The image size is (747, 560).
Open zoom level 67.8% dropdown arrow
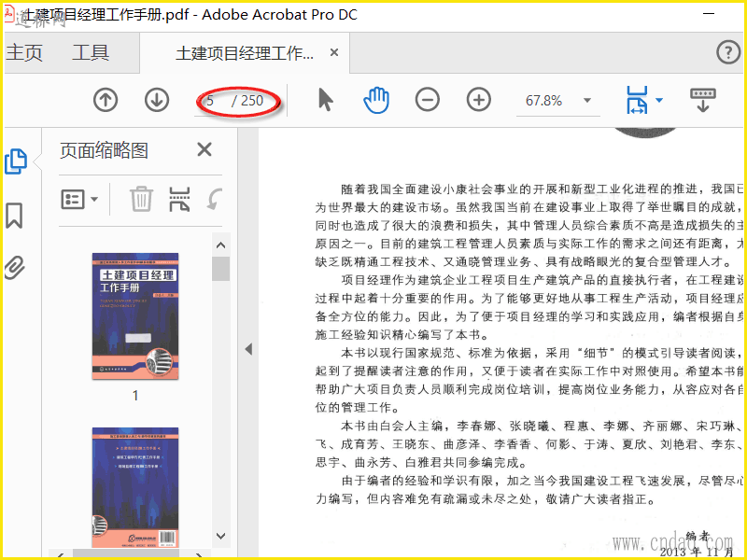pos(587,101)
